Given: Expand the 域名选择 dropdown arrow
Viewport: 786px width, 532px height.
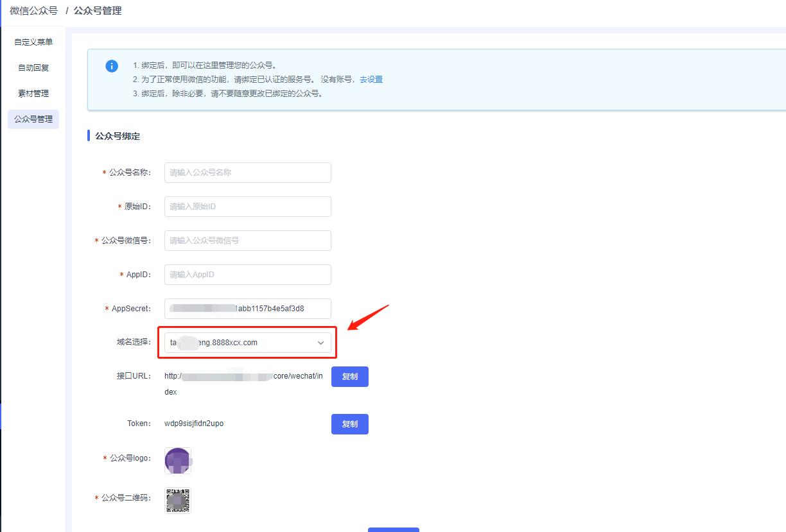Looking at the screenshot, I should 321,343.
